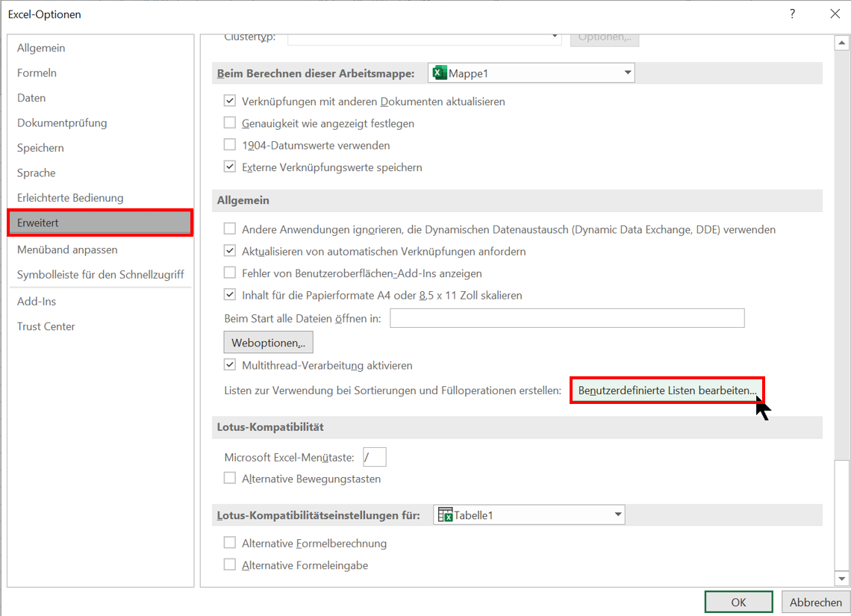Viewport: 851px width, 616px height.
Task: Enable Genauigkeit wie angezeigt festlegen
Action: pos(230,123)
